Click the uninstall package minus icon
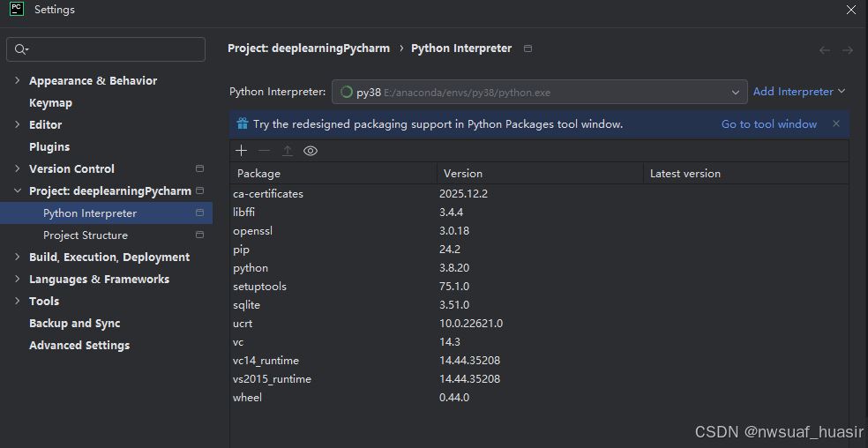This screenshot has width=868, height=448. click(264, 151)
